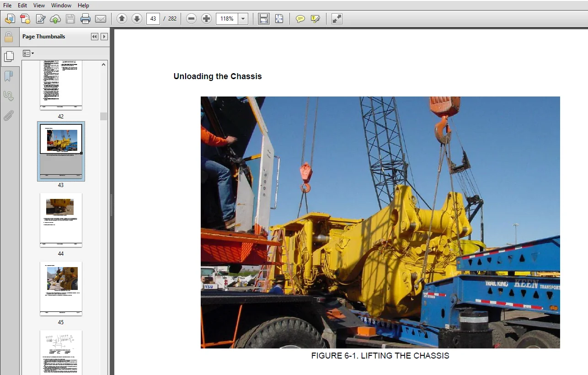Click the Save floppy disk icon

[x=70, y=19]
